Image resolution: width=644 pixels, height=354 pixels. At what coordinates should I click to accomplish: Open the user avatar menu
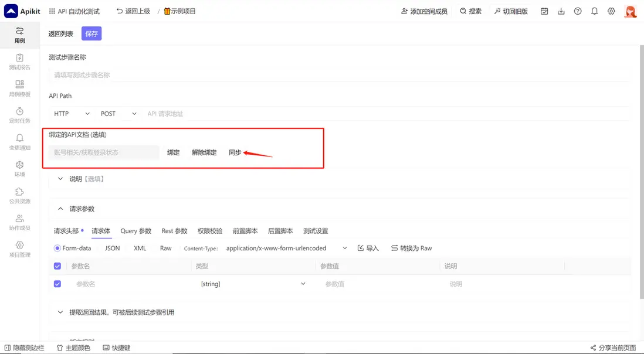pyautogui.click(x=631, y=12)
